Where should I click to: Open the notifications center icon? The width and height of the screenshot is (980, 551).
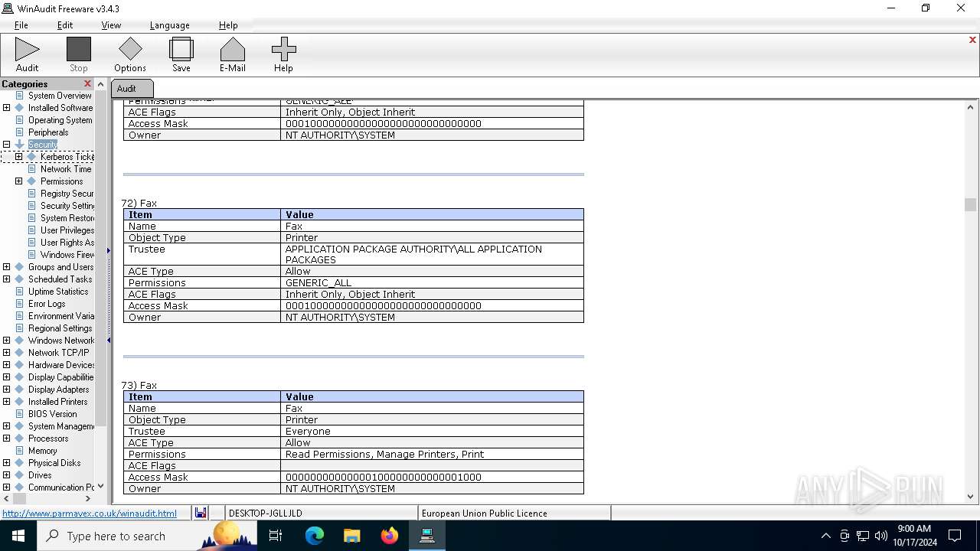pos(955,536)
